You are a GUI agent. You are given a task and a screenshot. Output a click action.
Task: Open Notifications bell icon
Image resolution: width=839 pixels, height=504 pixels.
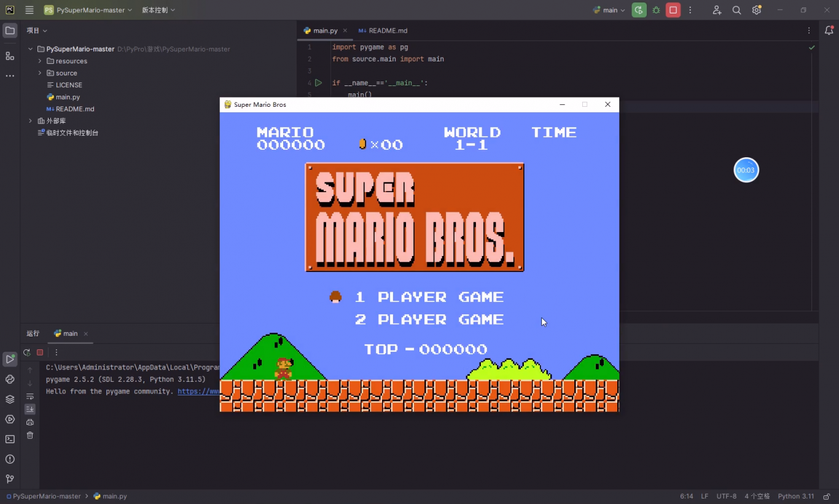click(829, 31)
